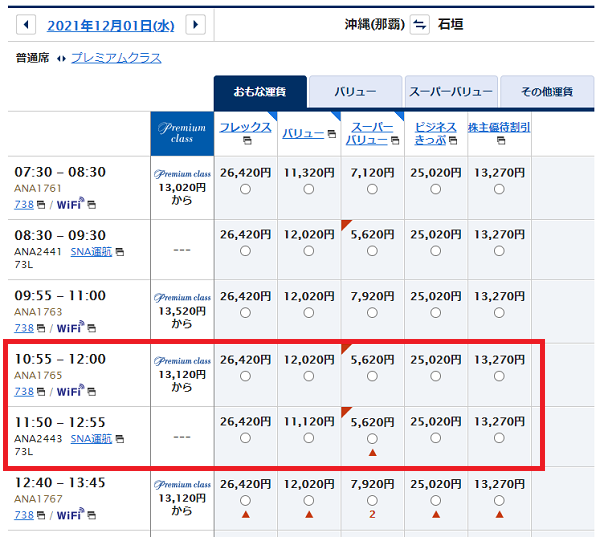The width and height of the screenshot is (600, 537).
Task: Switch to the バリュー tab
Action: (x=355, y=92)
